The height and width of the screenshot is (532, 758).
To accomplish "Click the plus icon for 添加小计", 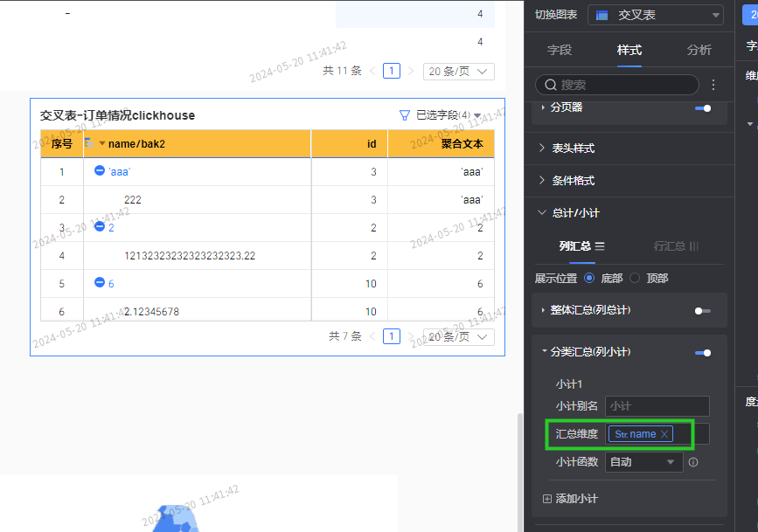I will [x=547, y=499].
